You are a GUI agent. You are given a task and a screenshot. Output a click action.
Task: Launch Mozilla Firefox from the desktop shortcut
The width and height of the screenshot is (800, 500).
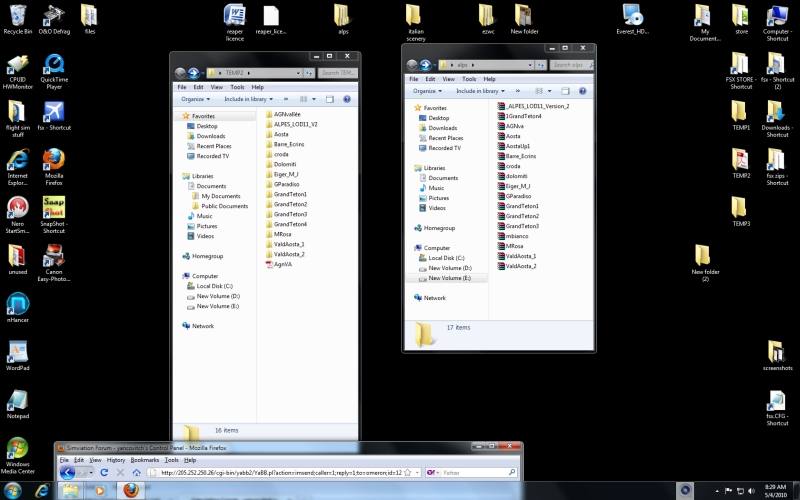tap(54, 162)
